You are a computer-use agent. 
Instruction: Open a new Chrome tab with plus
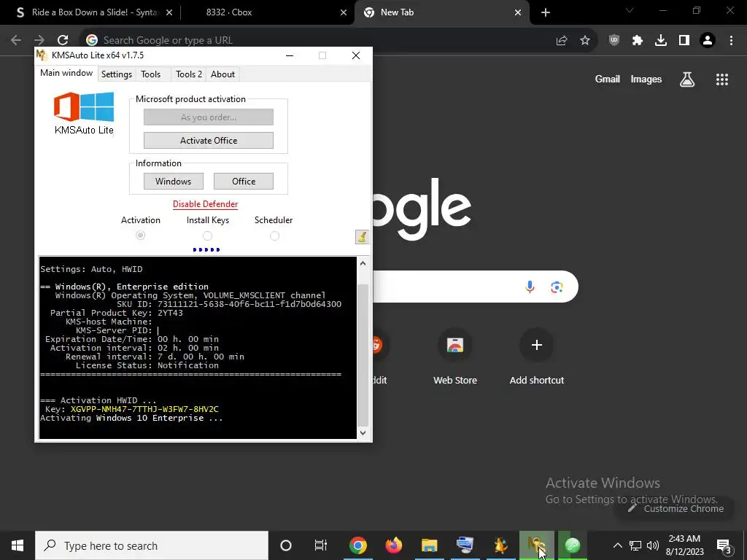tap(546, 12)
